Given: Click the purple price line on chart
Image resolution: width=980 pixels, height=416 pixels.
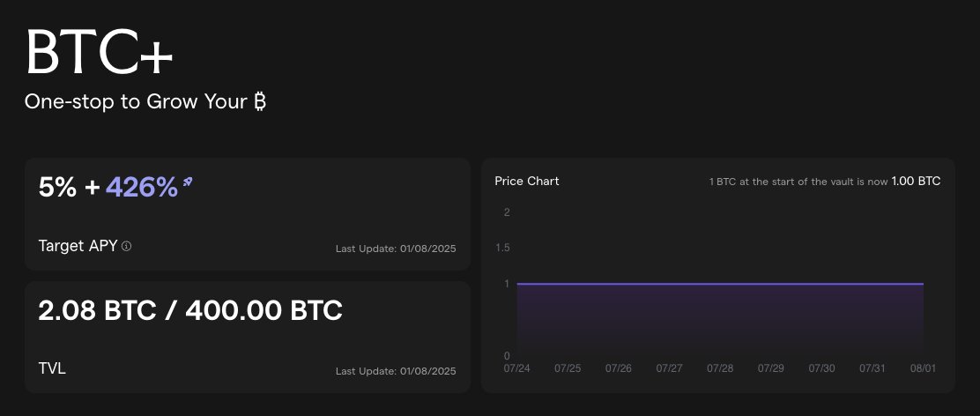Looking at the screenshot, I should [x=720, y=284].
